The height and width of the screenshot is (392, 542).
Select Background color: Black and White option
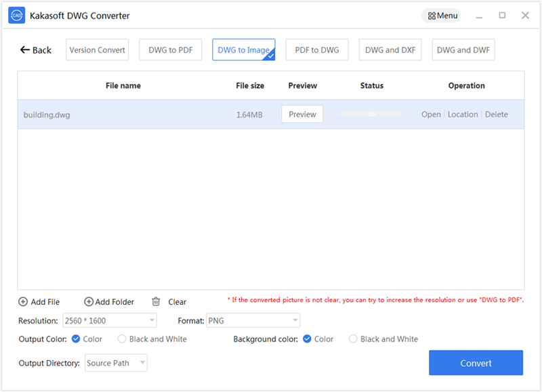tap(353, 339)
